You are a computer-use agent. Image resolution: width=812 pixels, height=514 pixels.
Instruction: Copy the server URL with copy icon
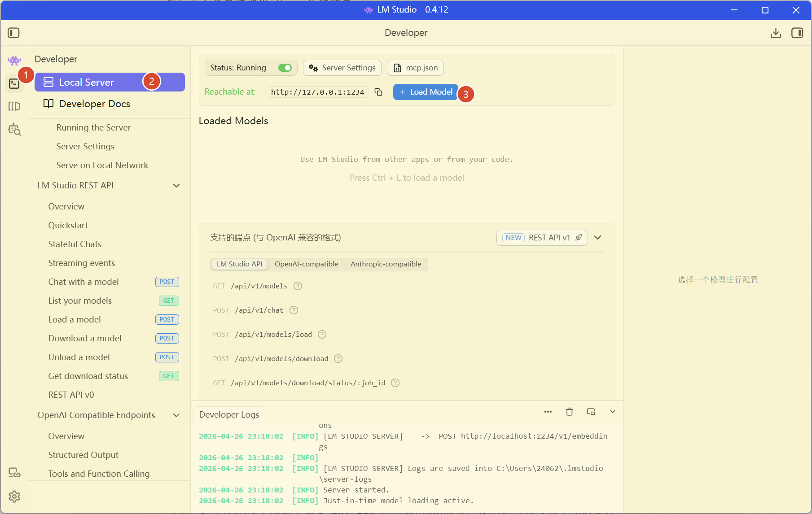[x=378, y=92]
